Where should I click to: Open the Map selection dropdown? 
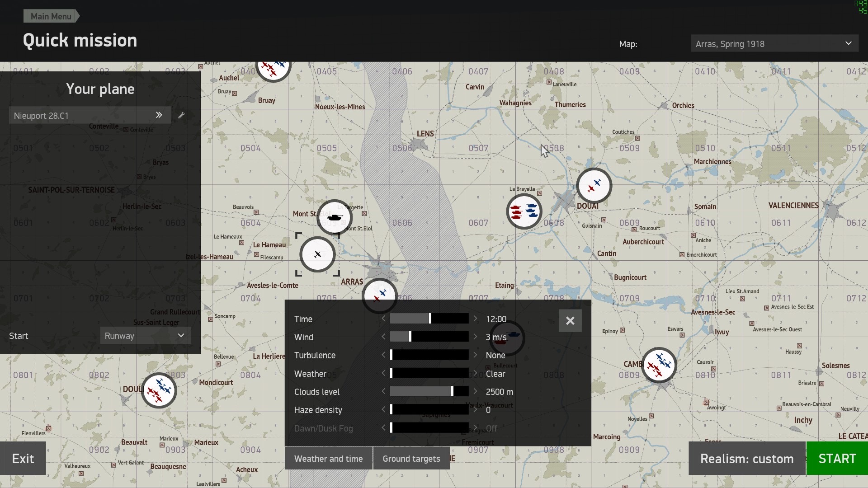pyautogui.click(x=774, y=44)
